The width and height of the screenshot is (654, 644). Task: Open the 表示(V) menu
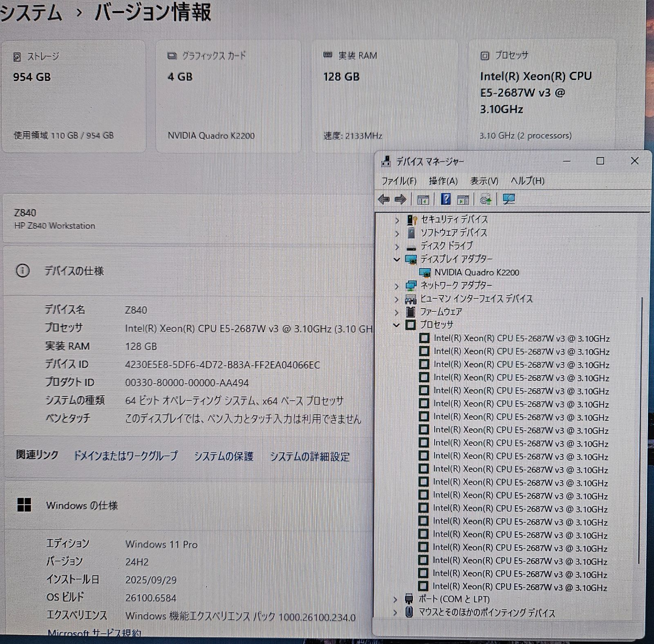(x=485, y=181)
